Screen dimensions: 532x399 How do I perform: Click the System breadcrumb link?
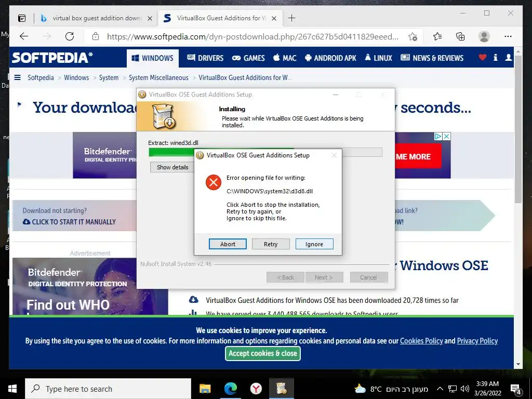click(109, 78)
